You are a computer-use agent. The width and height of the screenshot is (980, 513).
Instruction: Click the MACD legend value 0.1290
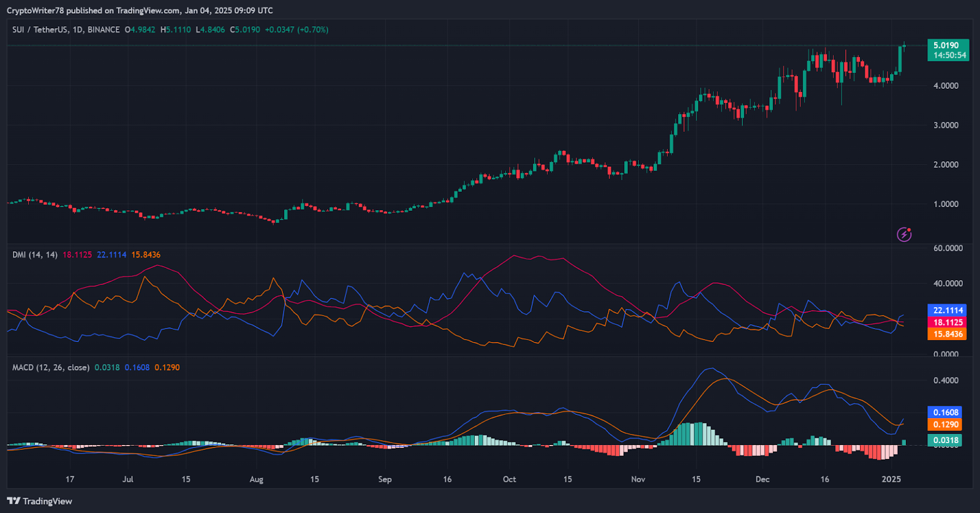pos(167,368)
